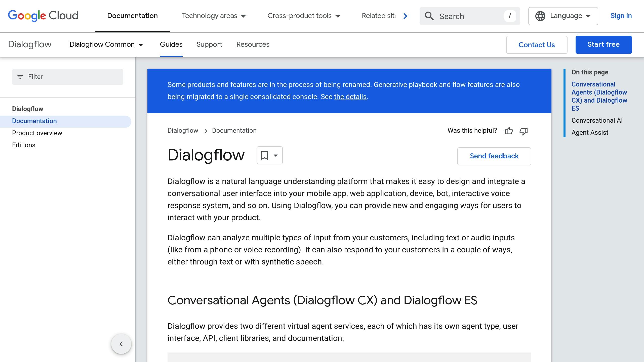644x362 pixels.
Task: Open Product overview in sidebar
Action: (x=37, y=133)
